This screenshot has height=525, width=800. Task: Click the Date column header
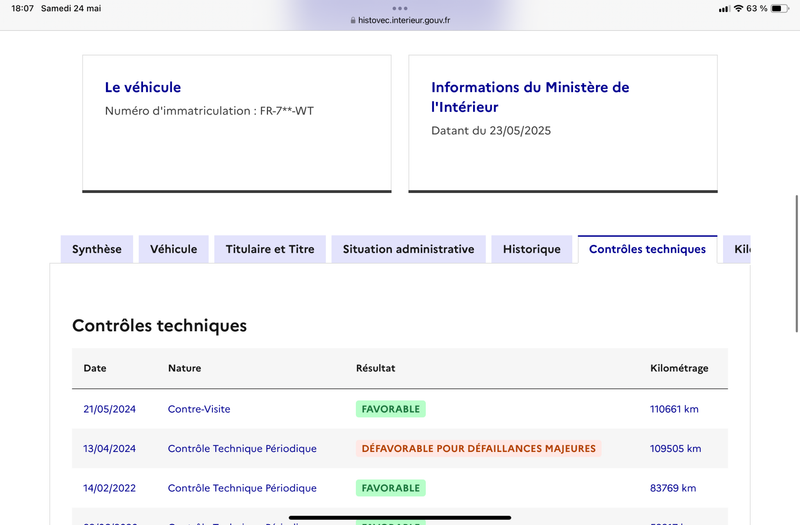tap(95, 368)
